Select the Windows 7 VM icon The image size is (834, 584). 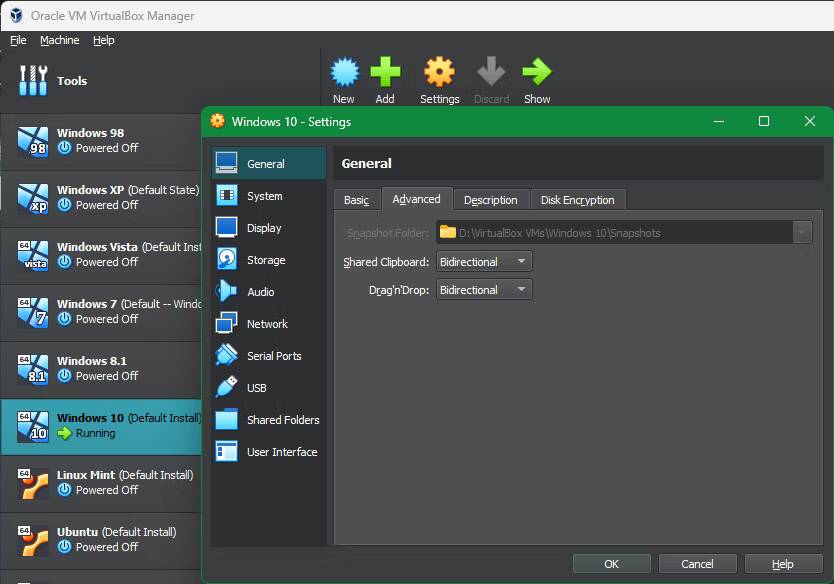point(33,313)
